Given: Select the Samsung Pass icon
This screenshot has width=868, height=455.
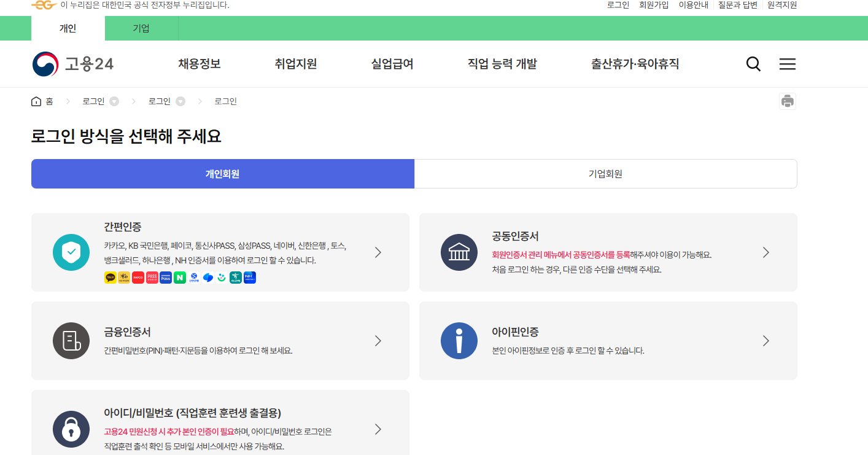Looking at the screenshot, I should coord(166,278).
